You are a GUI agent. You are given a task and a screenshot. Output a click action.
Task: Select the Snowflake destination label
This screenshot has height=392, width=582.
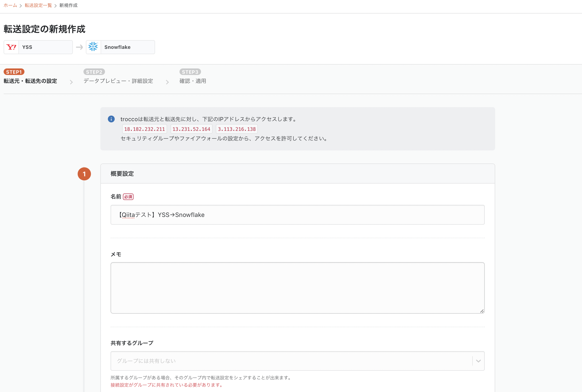coord(118,47)
